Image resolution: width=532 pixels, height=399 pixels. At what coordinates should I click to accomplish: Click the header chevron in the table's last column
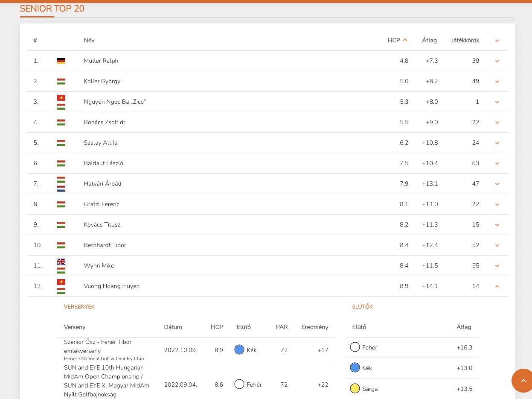(x=497, y=41)
